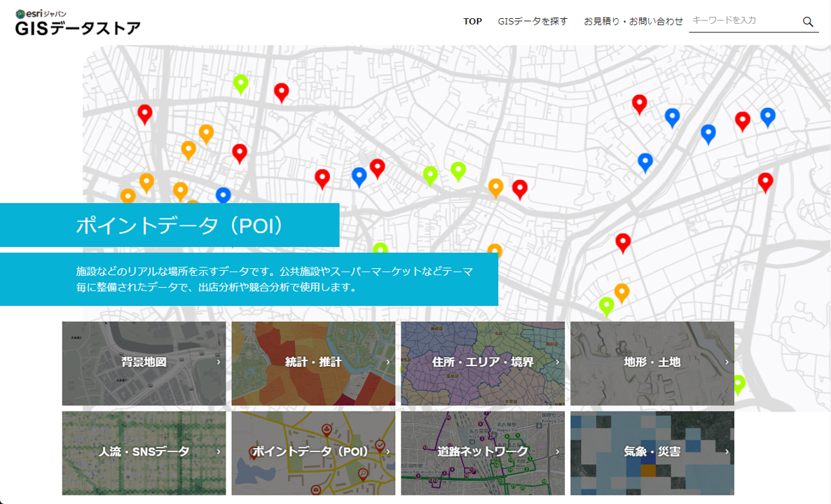The height and width of the screenshot is (504, 831).
Task: Go to お見積り・お問い合わせ page
Action: (633, 22)
